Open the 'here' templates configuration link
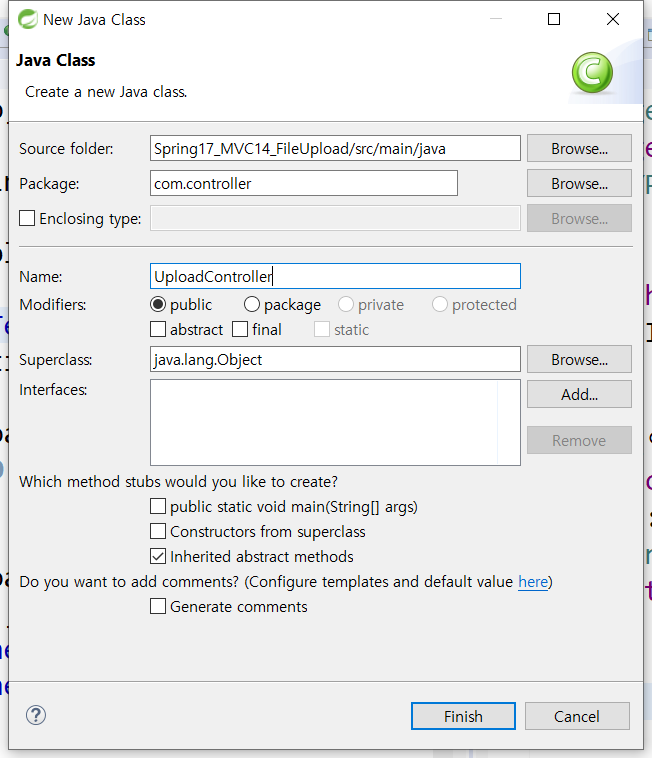Viewport: 652px width, 758px height. (533, 582)
